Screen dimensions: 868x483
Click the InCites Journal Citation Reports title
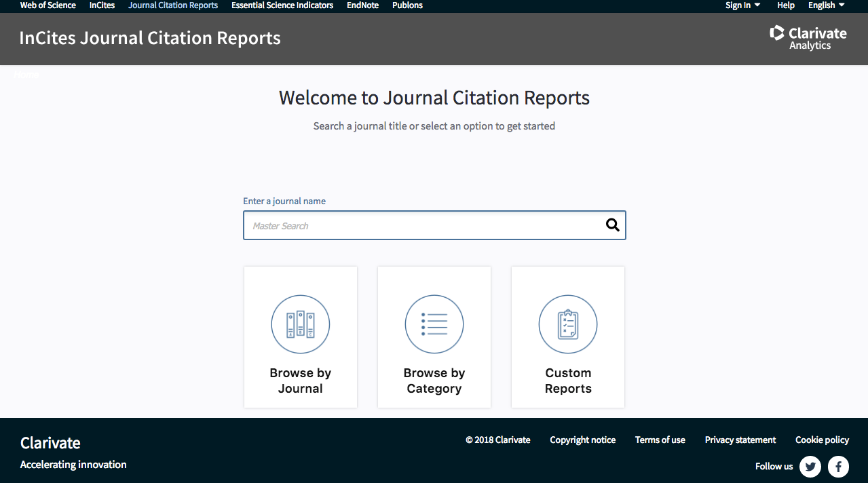(150, 38)
